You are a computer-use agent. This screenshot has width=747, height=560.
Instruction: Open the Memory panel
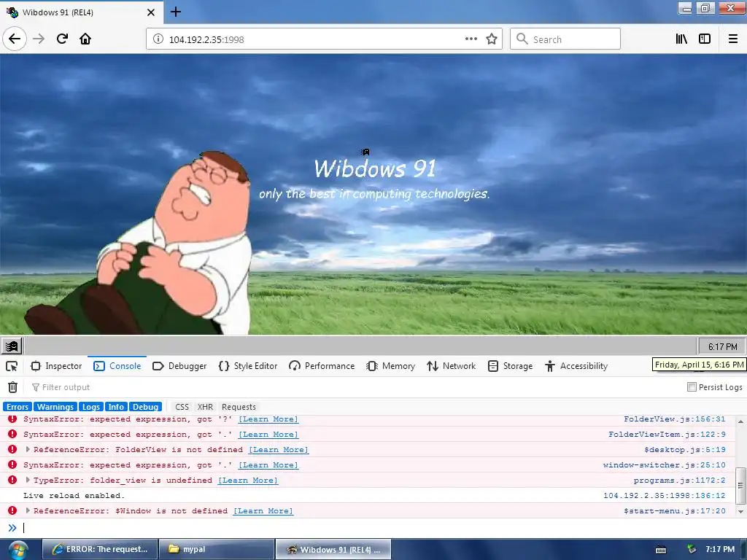(x=391, y=366)
